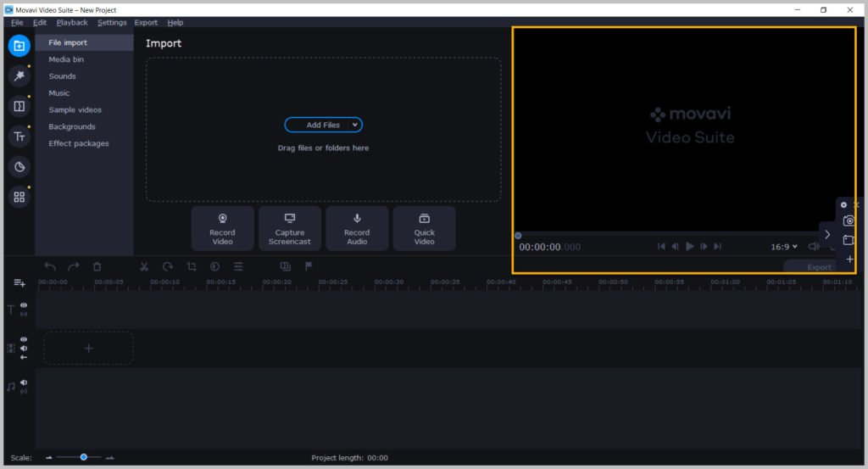Viewport: 868px width, 469px height.
Task: Open the Edit menu
Action: click(x=40, y=23)
